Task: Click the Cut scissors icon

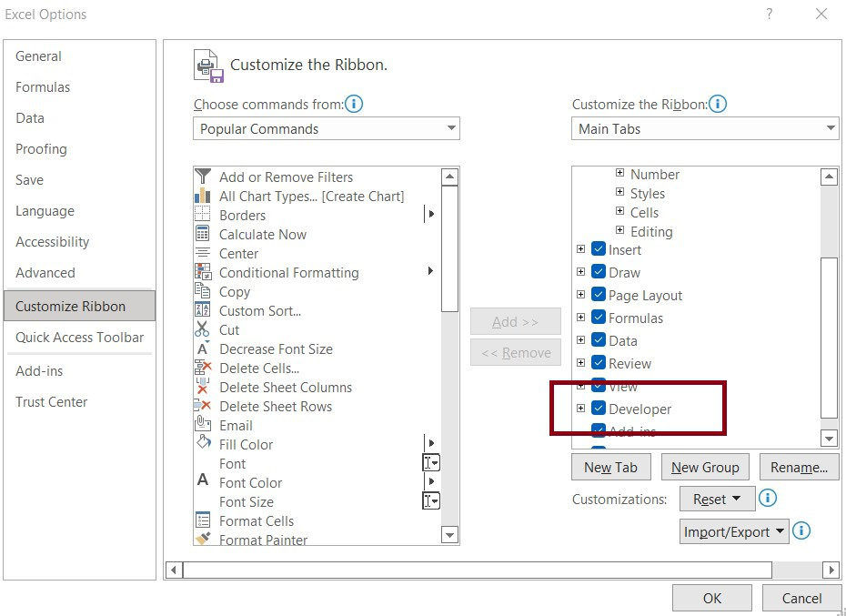Action: click(202, 329)
